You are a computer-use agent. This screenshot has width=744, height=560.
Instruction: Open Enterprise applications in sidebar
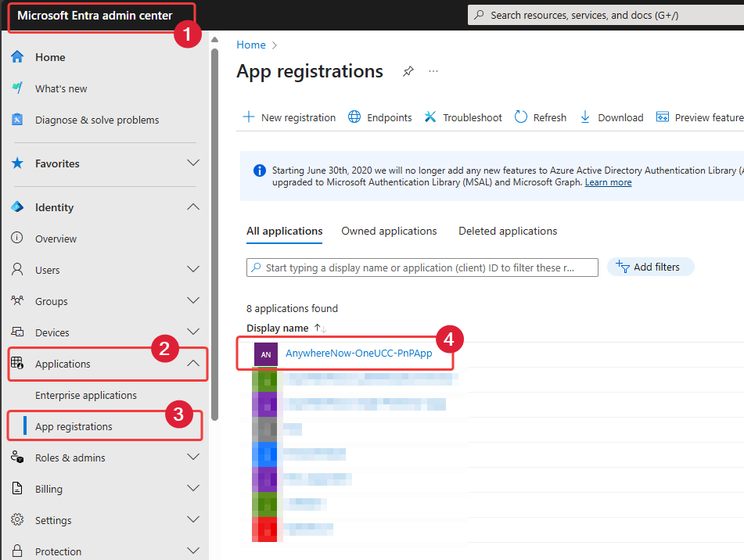point(86,395)
